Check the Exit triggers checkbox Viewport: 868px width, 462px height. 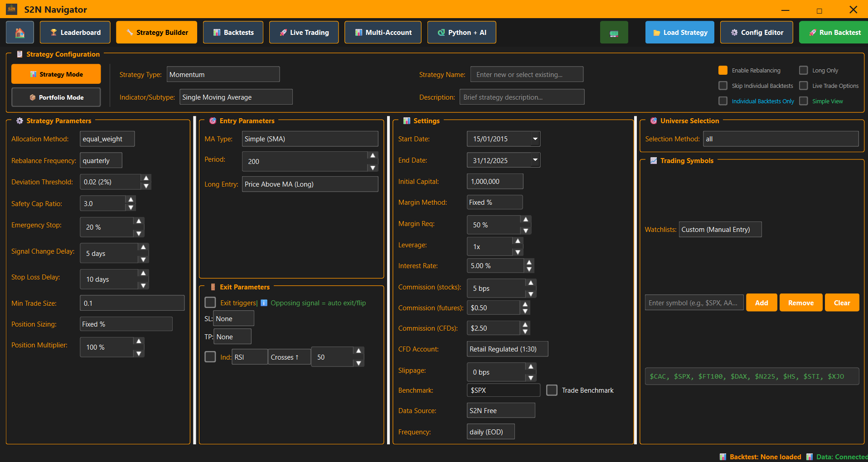(x=210, y=303)
